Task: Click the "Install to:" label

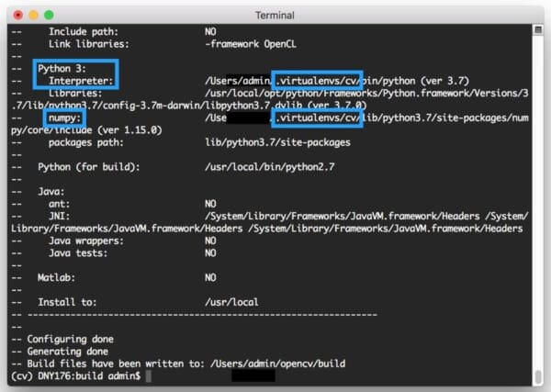Action: (69, 302)
